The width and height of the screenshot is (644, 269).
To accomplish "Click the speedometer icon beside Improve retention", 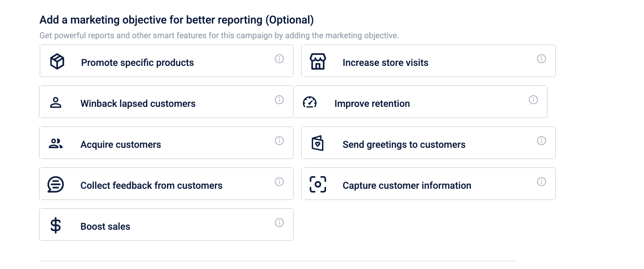I will 310,102.
